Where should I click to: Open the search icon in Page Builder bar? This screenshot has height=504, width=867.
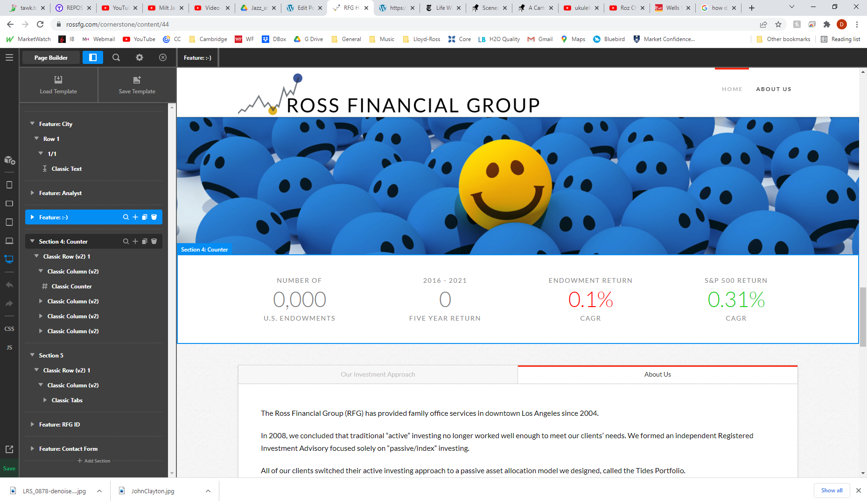point(116,57)
